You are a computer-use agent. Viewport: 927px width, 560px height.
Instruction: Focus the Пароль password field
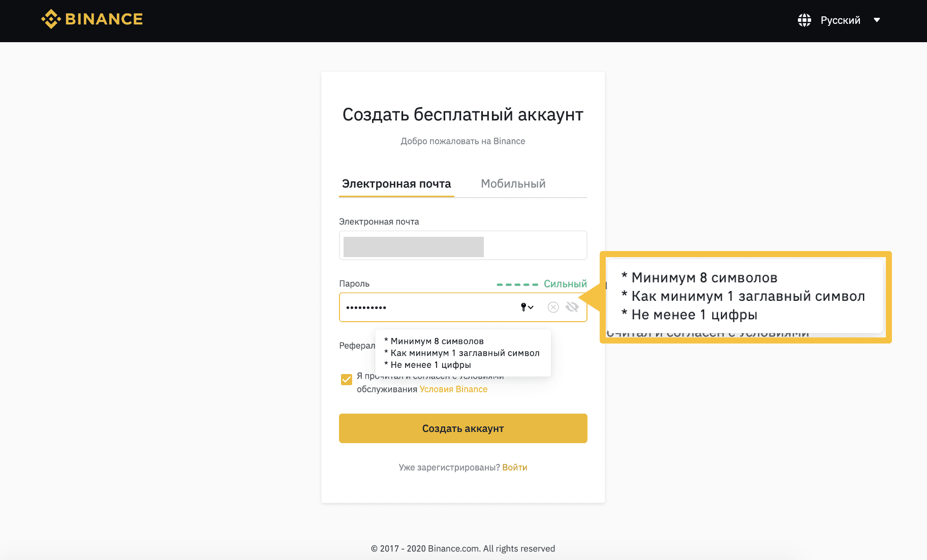tap(463, 307)
